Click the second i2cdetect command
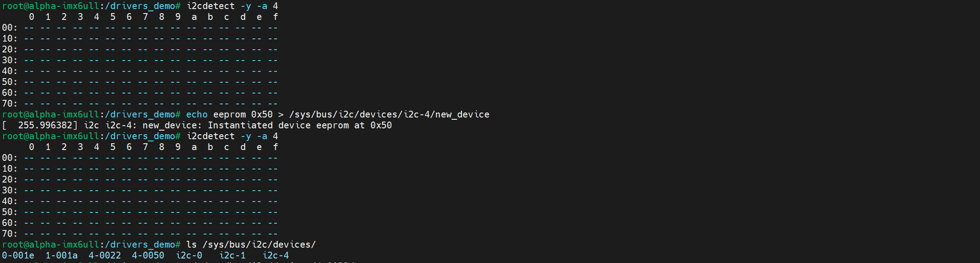 210,136
